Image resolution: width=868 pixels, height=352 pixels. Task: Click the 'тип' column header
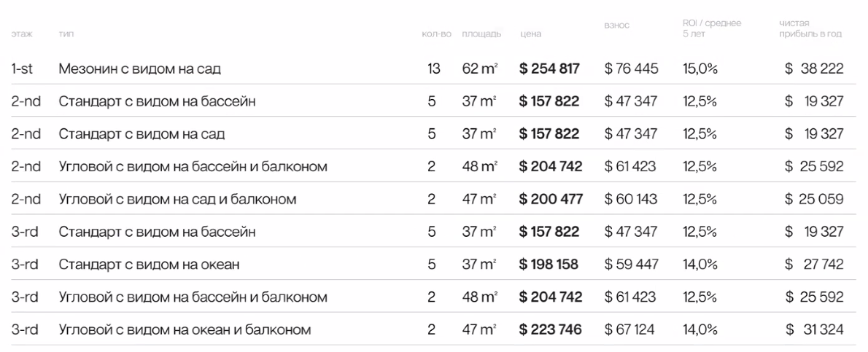click(66, 34)
